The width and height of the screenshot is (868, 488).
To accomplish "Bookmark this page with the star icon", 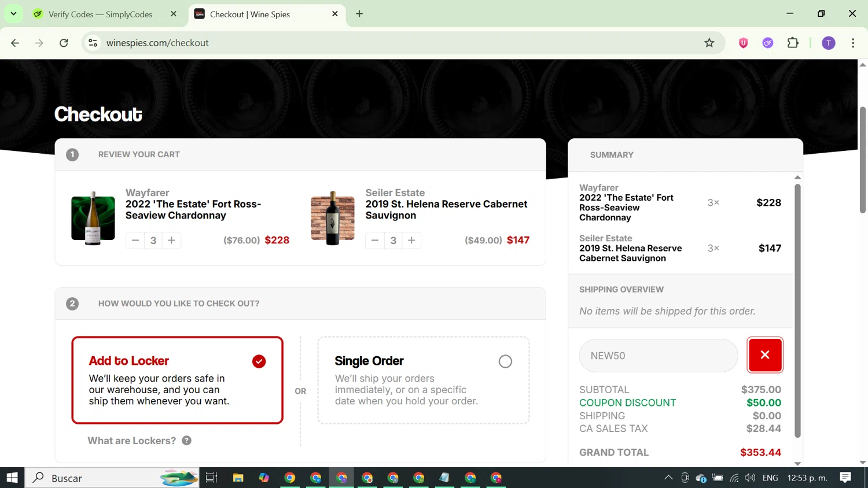I will pos(709,43).
